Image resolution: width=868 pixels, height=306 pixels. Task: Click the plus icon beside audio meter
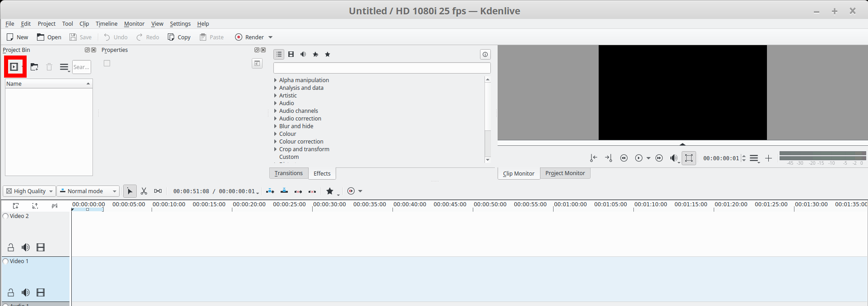(769, 158)
